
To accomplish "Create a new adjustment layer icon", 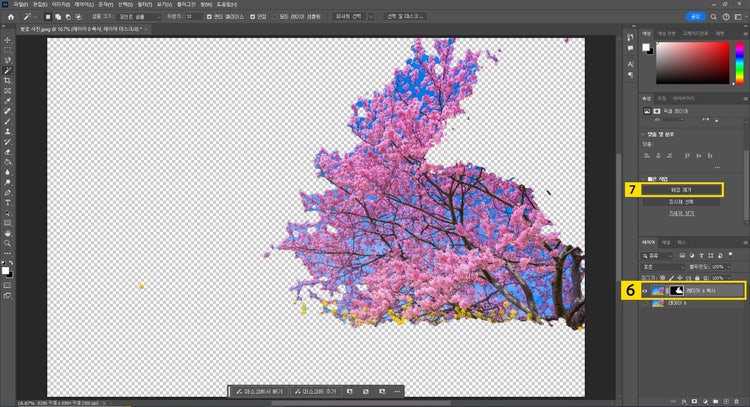I will (x=705, y=401).
